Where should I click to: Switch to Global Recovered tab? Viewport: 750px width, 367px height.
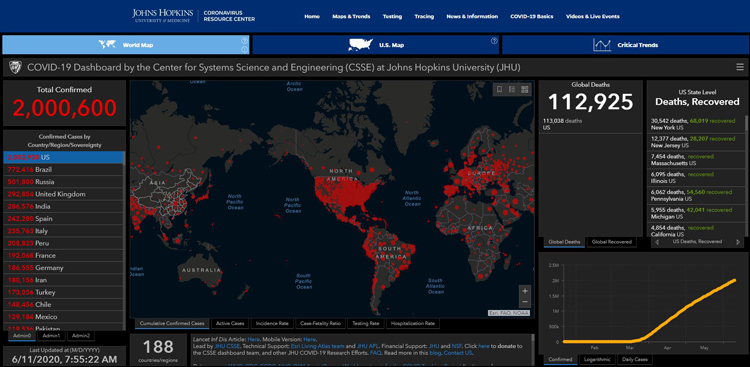pyautogui.click(x=612, y=242)
